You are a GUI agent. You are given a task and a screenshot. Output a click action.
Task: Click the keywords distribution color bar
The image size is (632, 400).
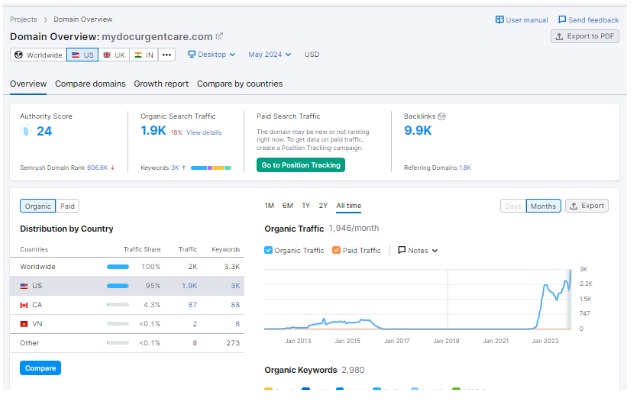(211, 168)
